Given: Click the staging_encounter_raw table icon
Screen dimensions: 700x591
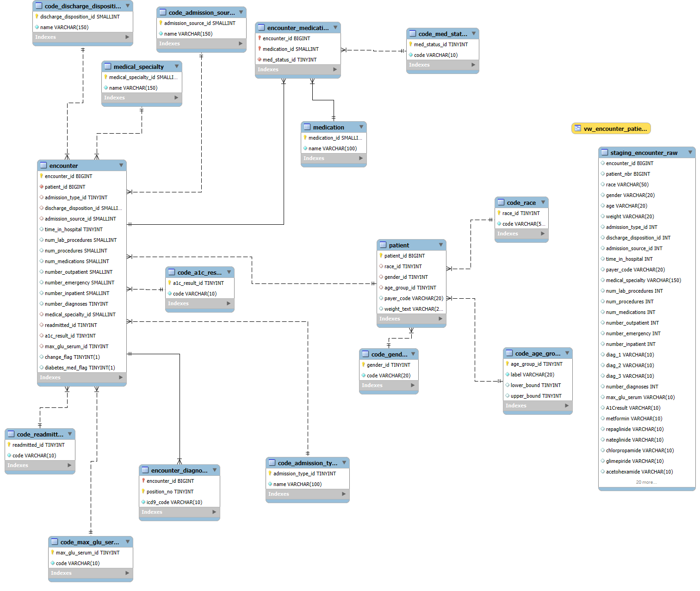Looking at the screenshot, I should click(x=605, y=153).
